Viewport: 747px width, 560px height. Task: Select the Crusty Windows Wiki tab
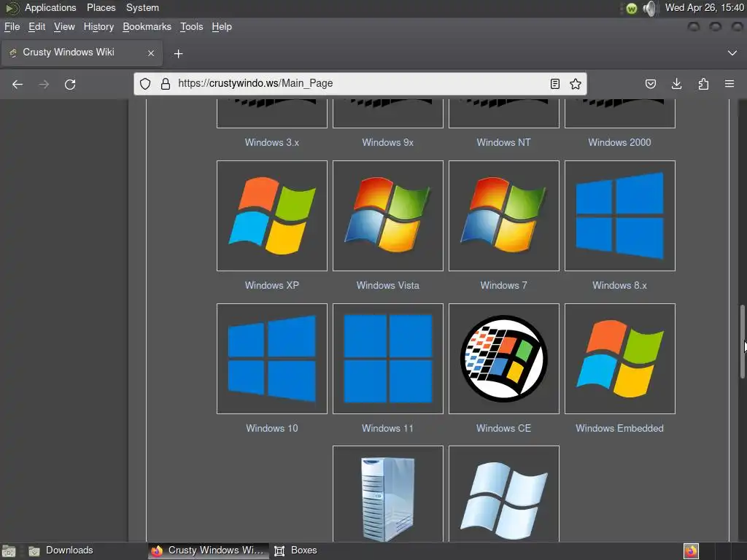(82, 52)
